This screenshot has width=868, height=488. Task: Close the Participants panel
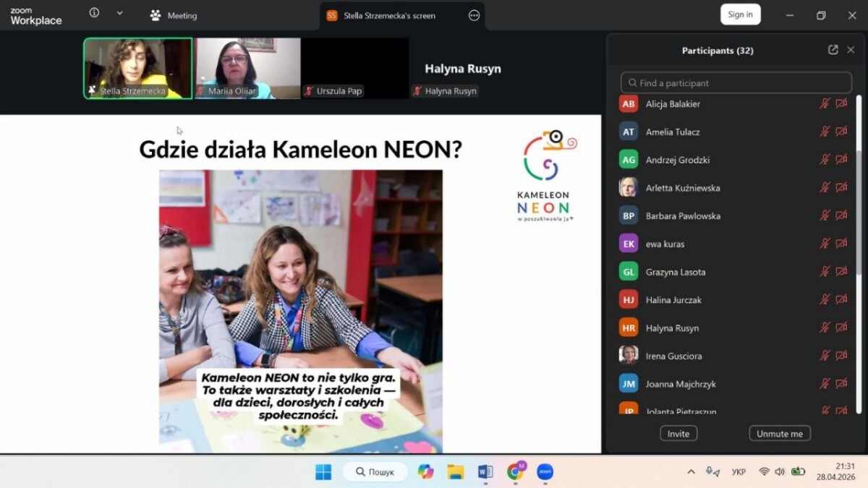[x=851, y=50]
